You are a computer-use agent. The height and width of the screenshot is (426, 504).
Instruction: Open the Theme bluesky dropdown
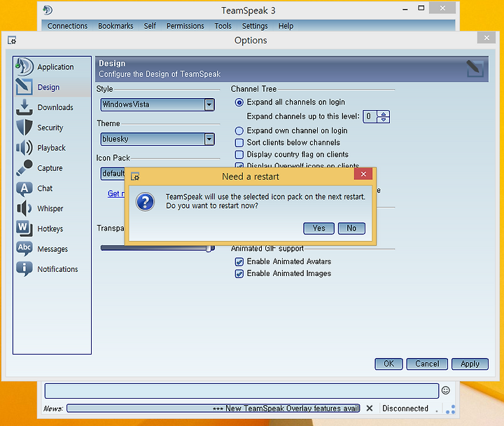[157, 139]
